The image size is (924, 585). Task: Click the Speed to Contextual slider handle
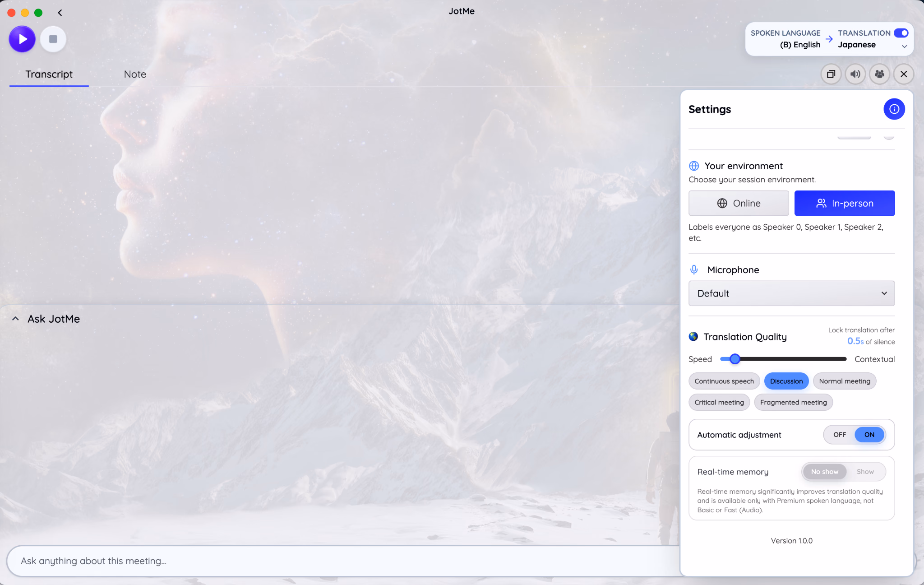735,359
